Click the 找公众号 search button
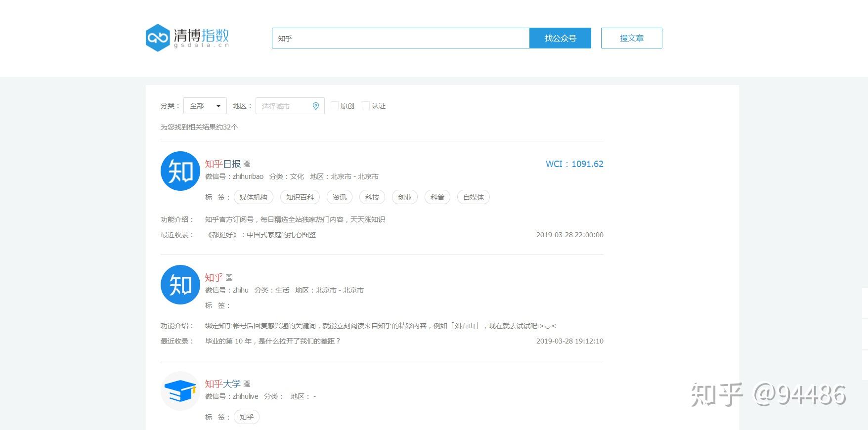This screenshot has width=868, height=430. (x=561, y=38)
